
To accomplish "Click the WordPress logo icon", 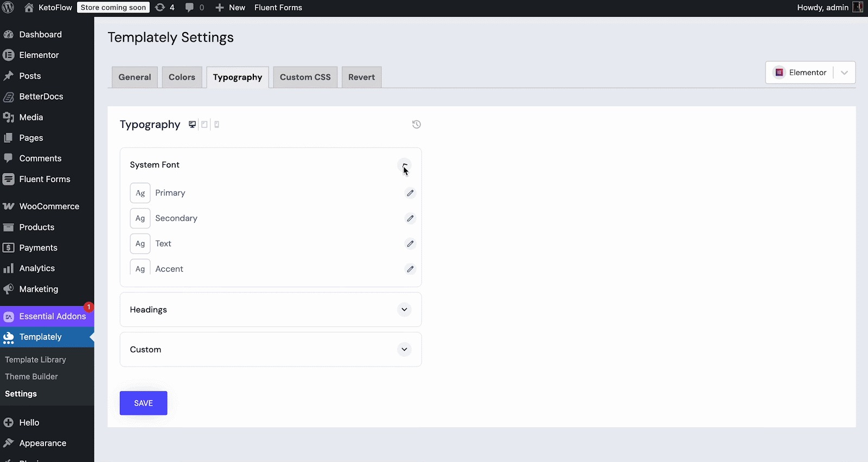I will coord(8,8).
